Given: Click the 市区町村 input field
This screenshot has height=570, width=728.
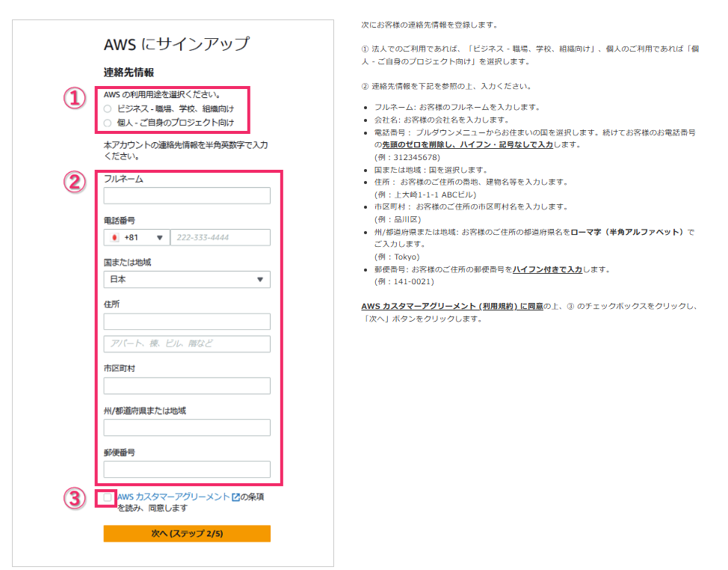Looking at the screenshot, I should (187, 385).
